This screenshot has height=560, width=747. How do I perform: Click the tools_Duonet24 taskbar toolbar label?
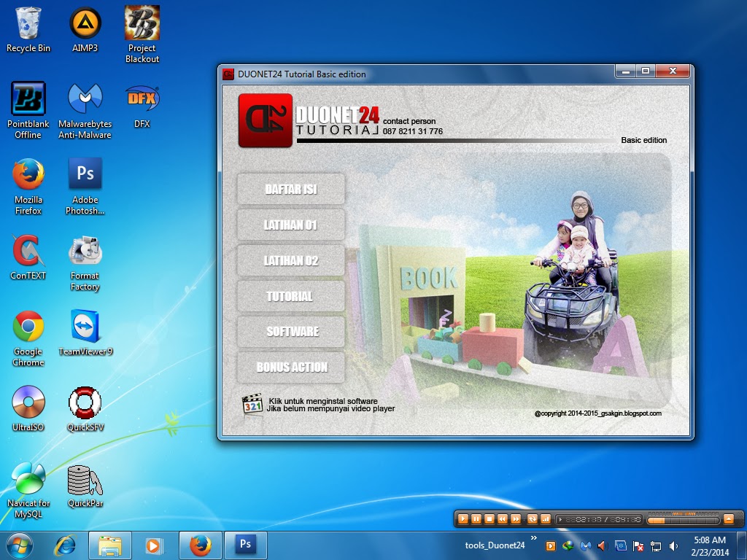click(495, 545)
